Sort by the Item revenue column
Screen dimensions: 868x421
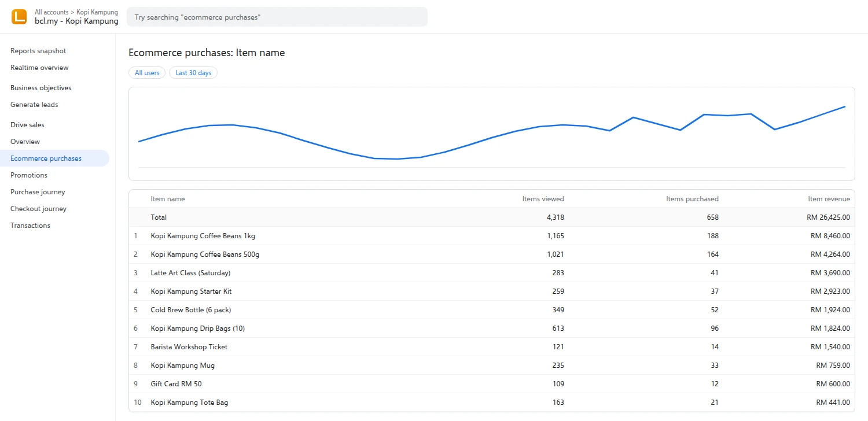point(829,199)
